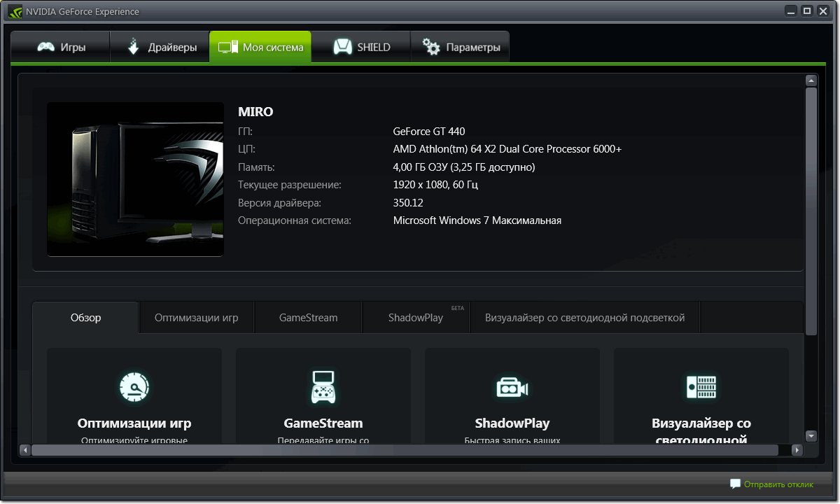840x504 pixels.
Task: Click Отправить отклик feedback link
Action: 778,484
